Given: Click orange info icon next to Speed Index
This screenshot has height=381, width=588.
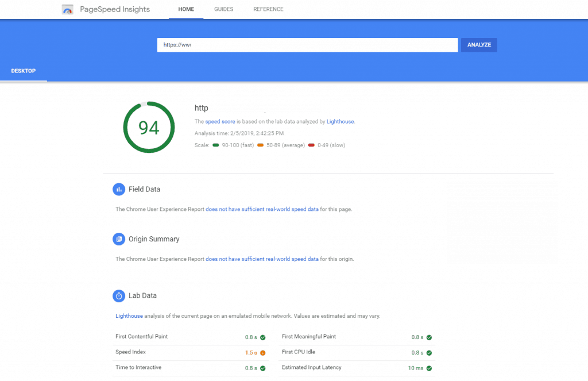Looking at the screenshot, I should click(x=263, y=353).
